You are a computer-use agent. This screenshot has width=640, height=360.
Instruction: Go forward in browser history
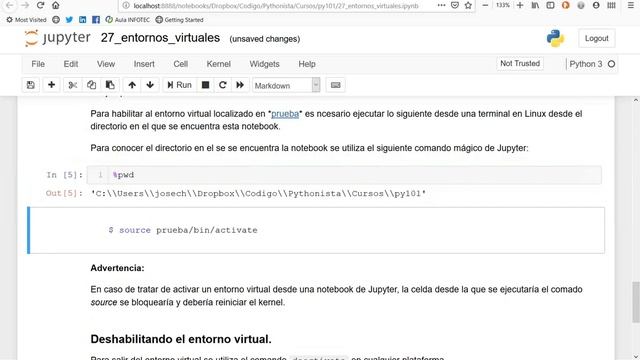(x=24, y=5)
